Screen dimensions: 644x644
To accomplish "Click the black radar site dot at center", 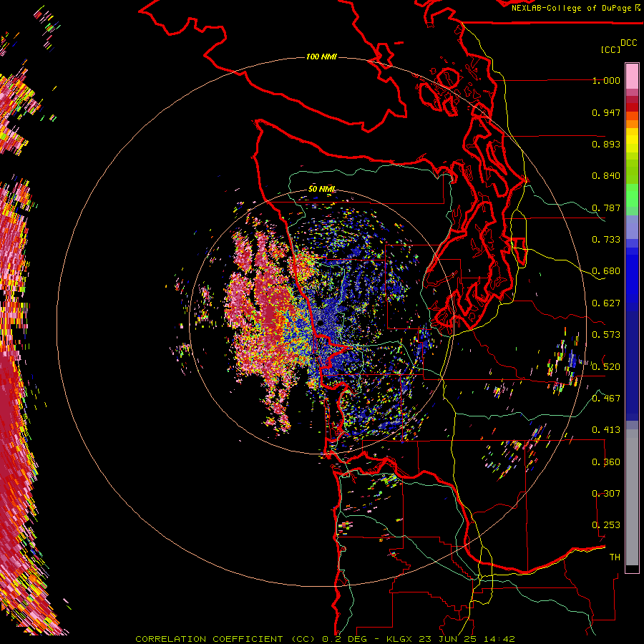I will click(x=320, y=323).
